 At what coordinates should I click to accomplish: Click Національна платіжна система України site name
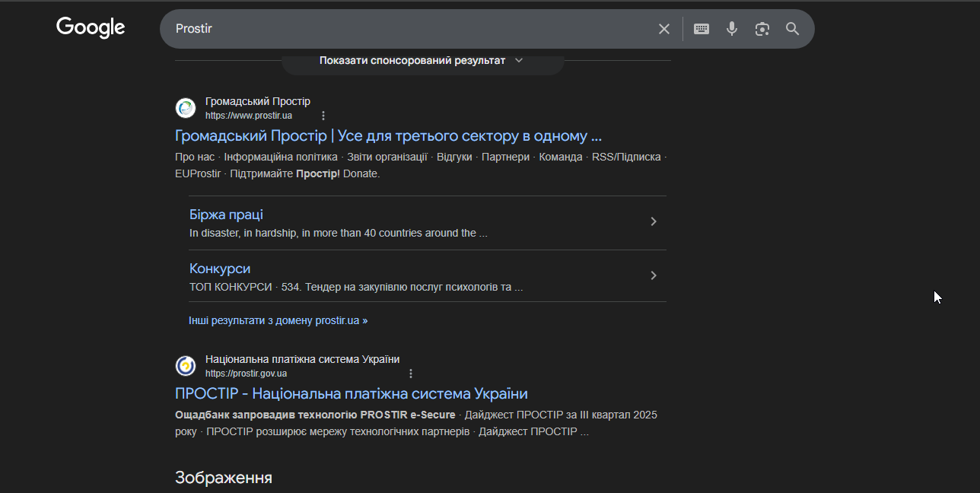click(x=302, y=359)
